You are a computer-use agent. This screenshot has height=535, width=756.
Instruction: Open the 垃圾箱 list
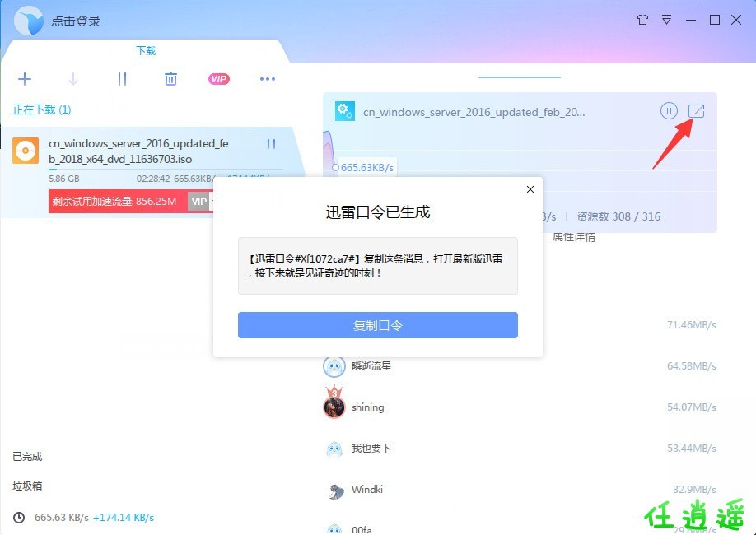[27, 486]
